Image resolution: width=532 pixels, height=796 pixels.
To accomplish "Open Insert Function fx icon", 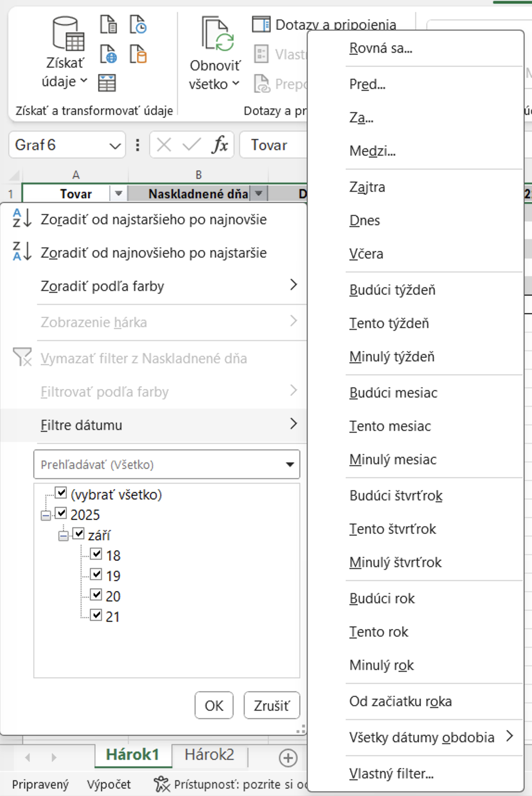I will click(x=220, y=145).
